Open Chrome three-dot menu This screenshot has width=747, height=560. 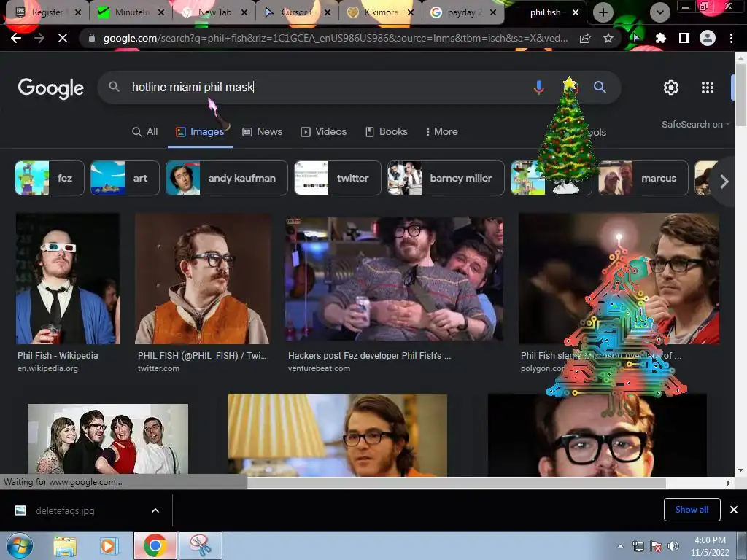tap(731, 38)
